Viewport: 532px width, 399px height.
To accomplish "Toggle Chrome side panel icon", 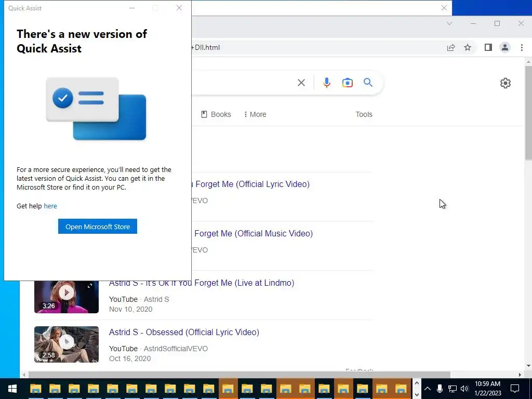I will (x=488, y=47).
